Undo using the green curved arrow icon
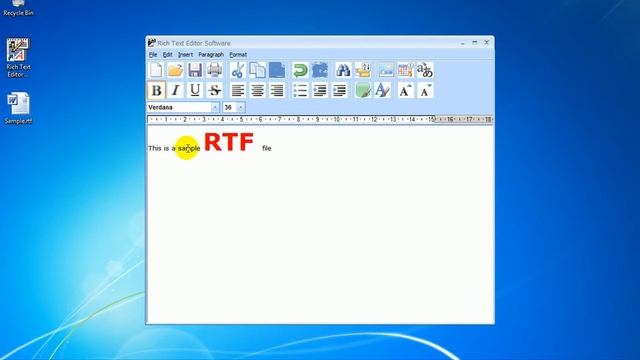This screenshot has height=360, width=640. tap(300, 70)
